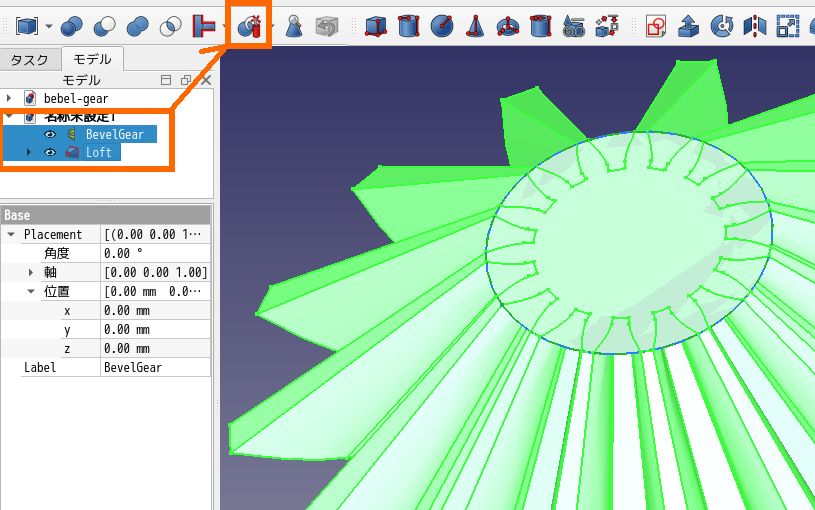Viewport: 815px width, 510px height.
Task: Select the モデル tab
Action: (92, 60)
